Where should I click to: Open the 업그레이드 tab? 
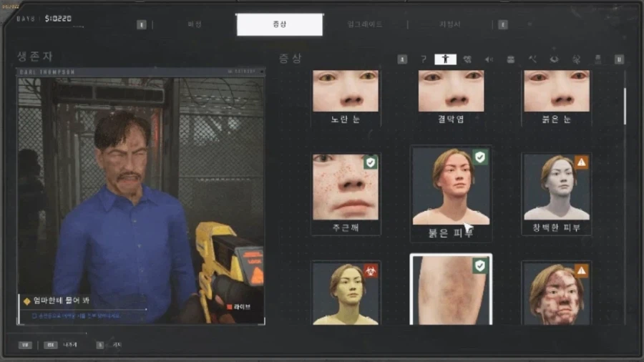tap(365, 24)
